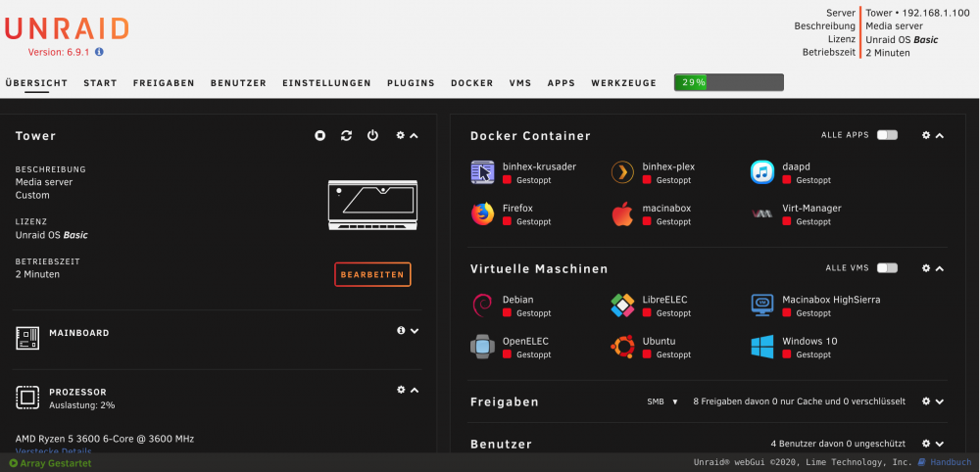This screenshot has height=472, width=980.
Task: Open the VMs tab
Action: click(520, 83)
